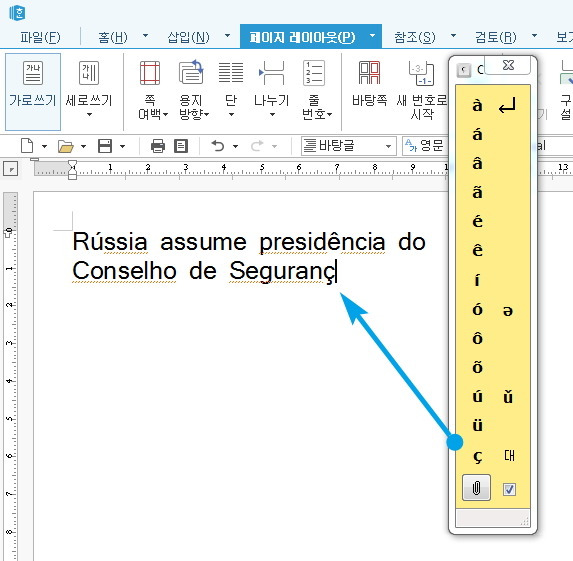The width and height of the screenshot is (573, 561).
Task: Open the 영문 language combo box
Action: click(x=426, y=146)
